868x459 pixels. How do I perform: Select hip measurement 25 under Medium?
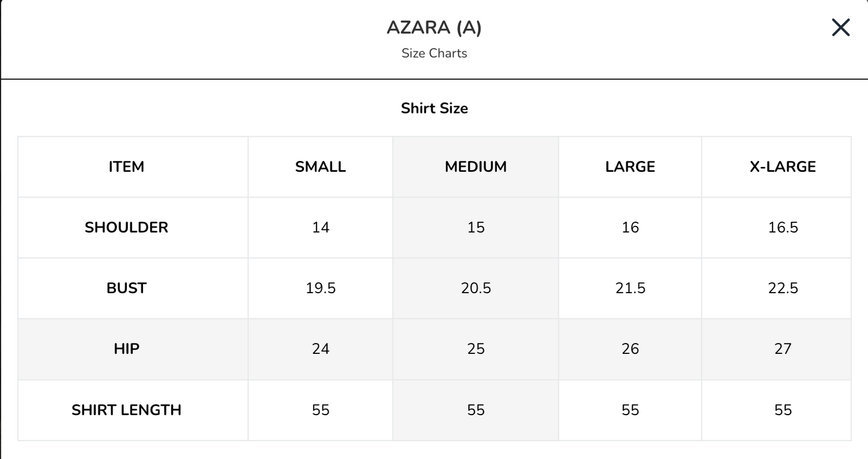475,348
